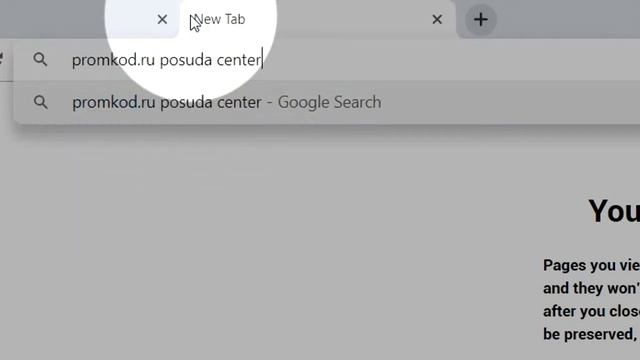Image resolution: width=640 pixels, height=360 pixels.
Task: Click the partially visible icon left of address bar
Action: (2, 60)
